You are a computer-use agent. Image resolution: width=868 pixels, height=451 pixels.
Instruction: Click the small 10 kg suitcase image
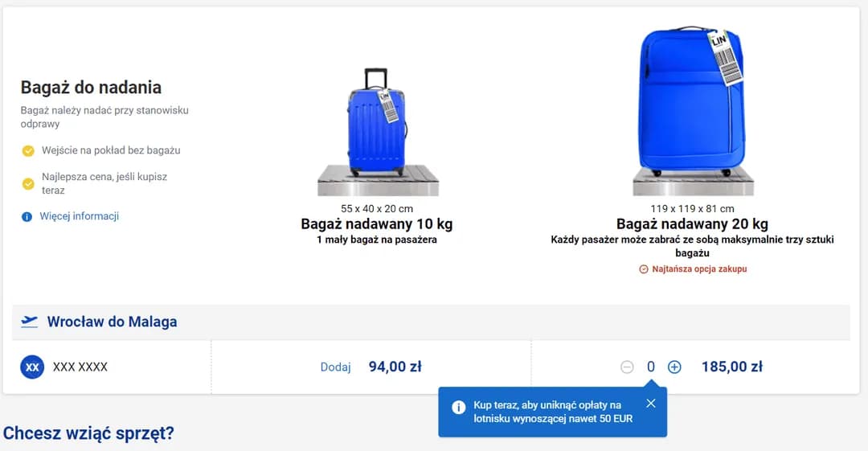coord(377,123)
